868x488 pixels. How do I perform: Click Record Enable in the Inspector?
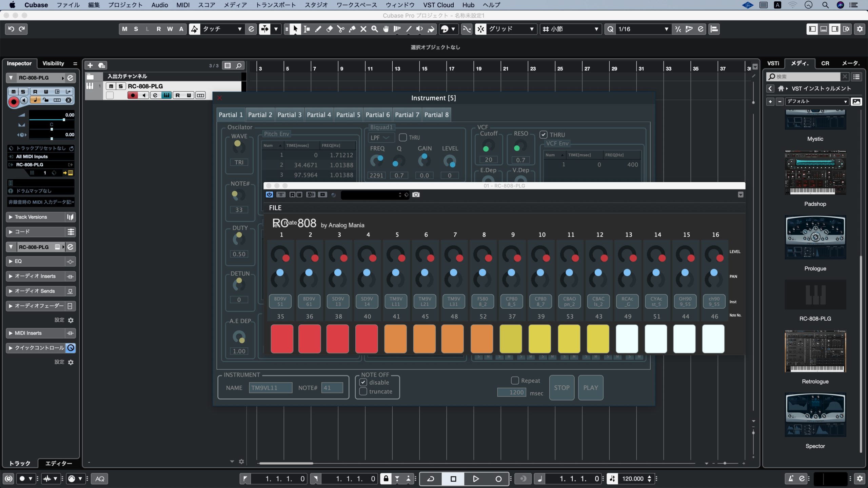click(14, 101)
